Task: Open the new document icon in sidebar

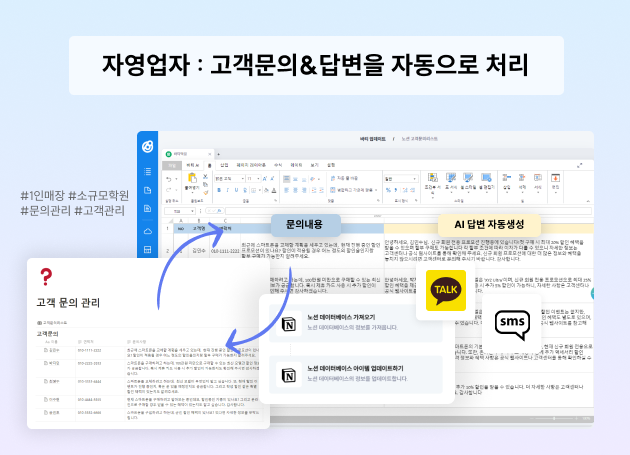Action: (x=147, y=190)
